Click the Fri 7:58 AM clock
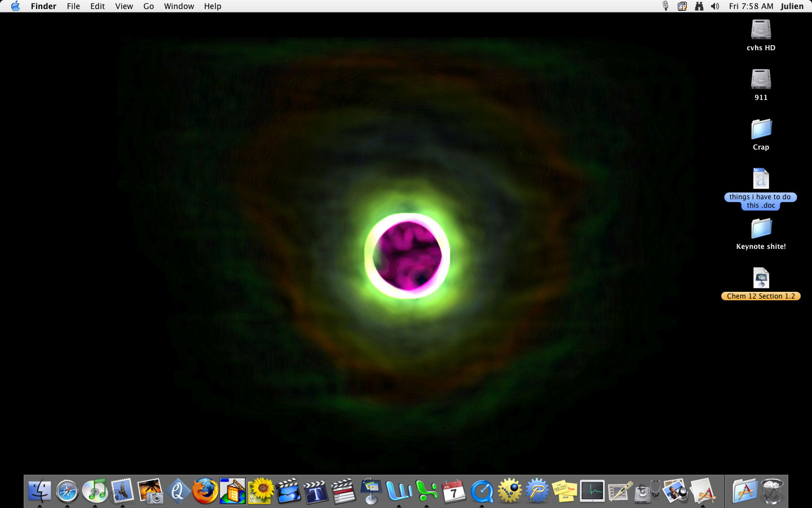This screenshot has width=812, height=508. [751, 6]
